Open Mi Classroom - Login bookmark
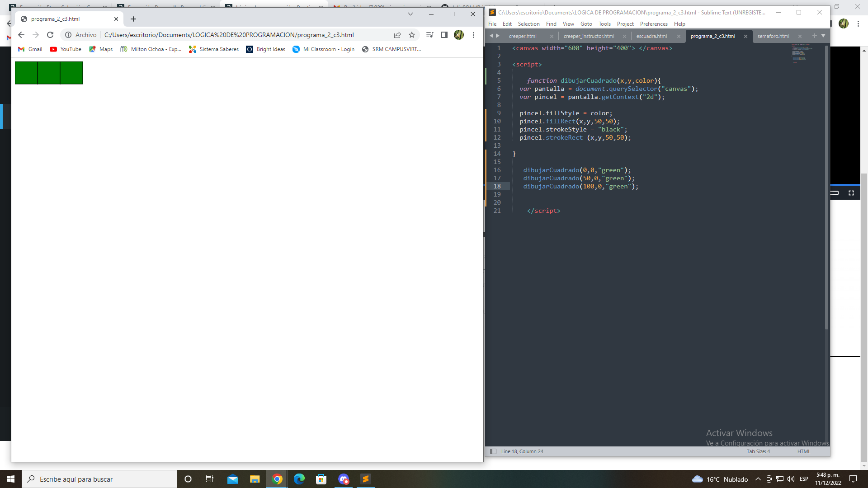Viewport: 868px width, 488px height. click(x=323, y=49)
